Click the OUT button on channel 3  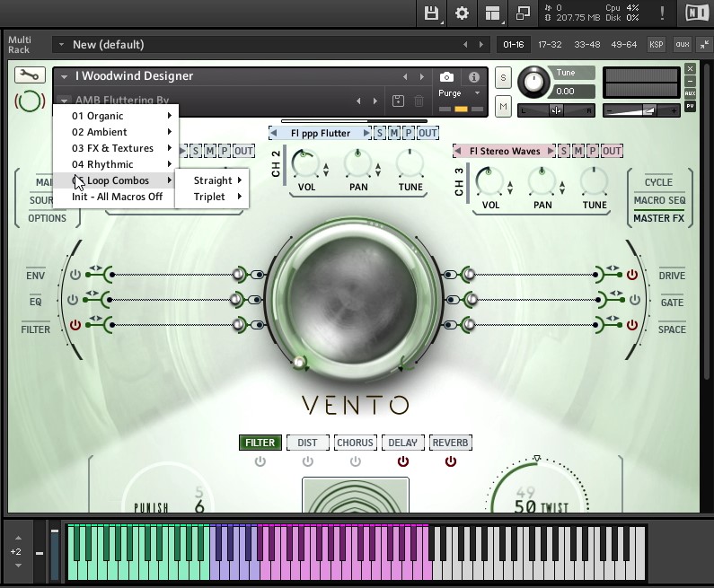(612, 151)
